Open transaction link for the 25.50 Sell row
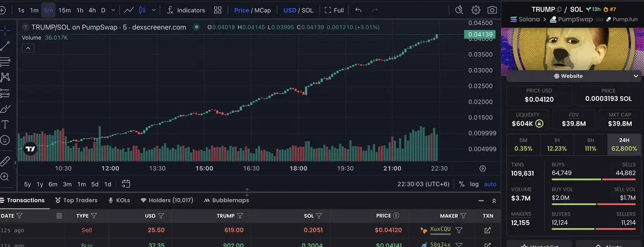This screenshot has height=247, width=644. (x=487, y=230)
